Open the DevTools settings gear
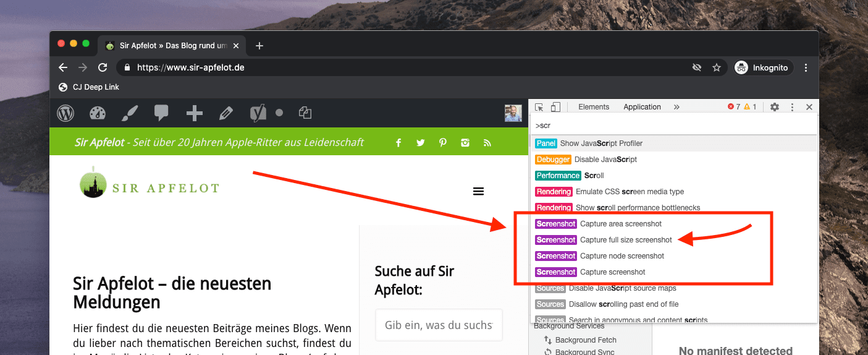This screenshot has width=868, height=355. (x=775, y=107)
